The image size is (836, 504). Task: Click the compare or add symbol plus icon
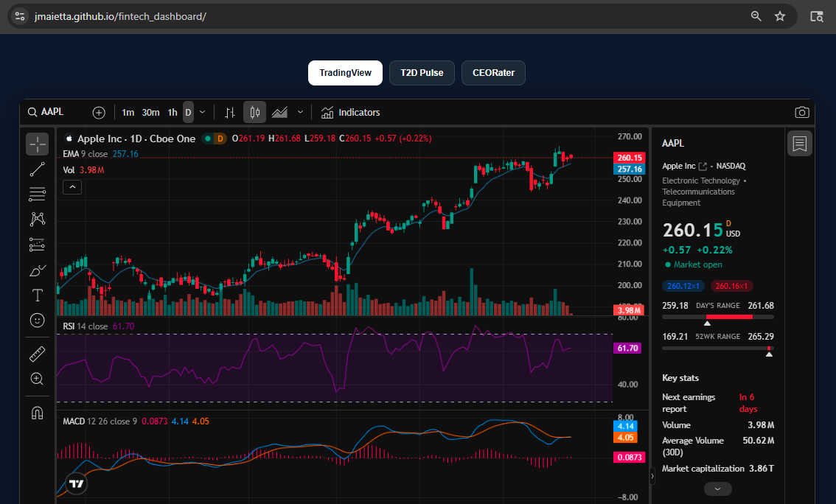click(x=99, y=113)
